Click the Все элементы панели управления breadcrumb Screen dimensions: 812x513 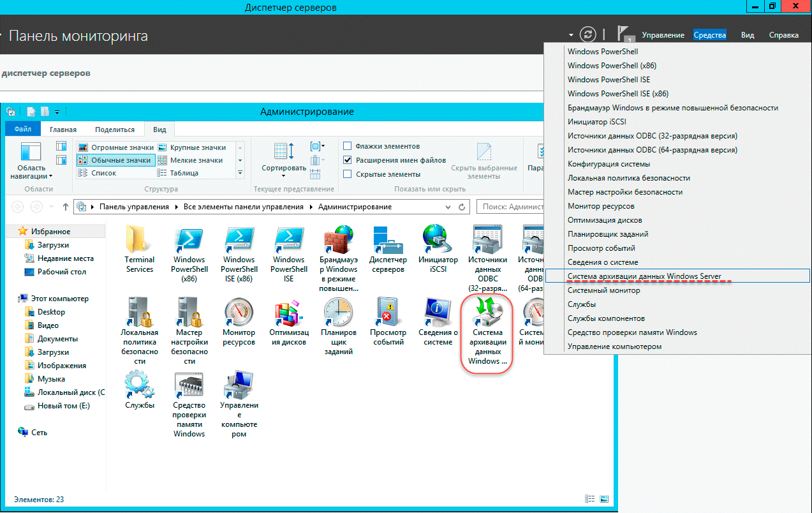pos(243,207)
